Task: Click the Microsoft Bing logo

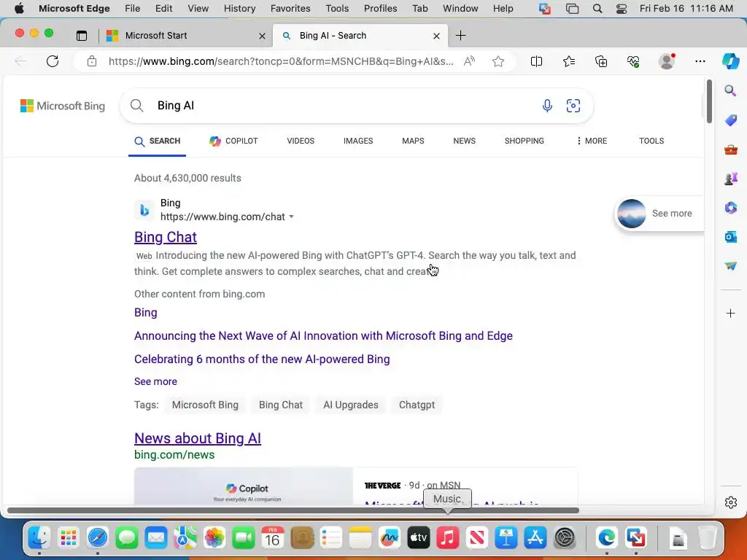Action: [x=63, y=106]
